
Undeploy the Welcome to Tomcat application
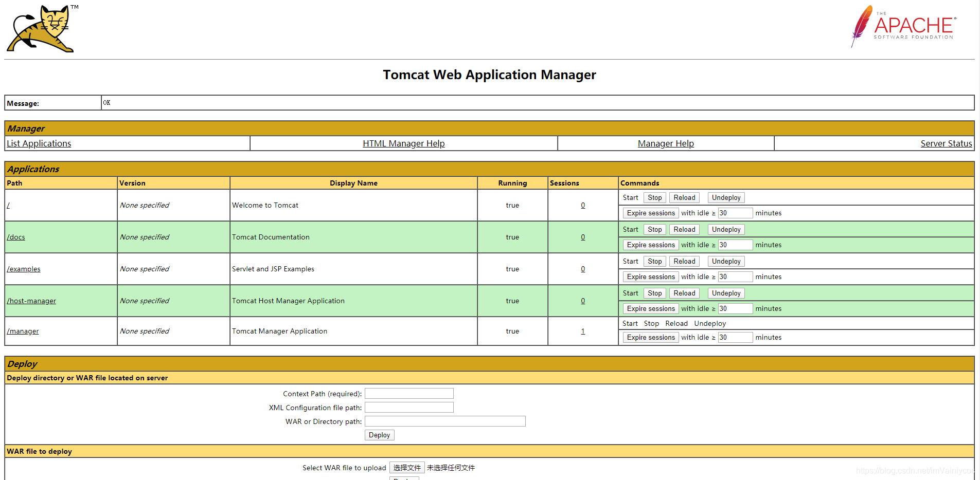pyautogui.click(x=726, y=197)
